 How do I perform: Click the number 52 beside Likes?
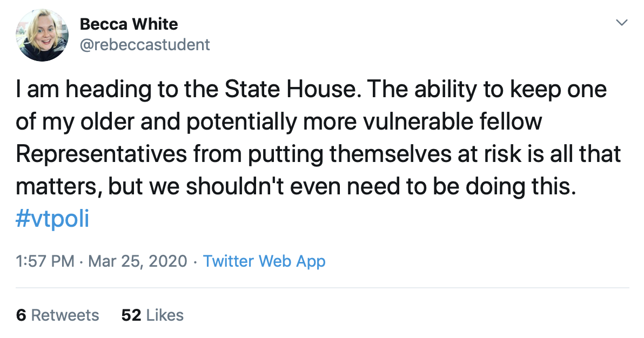point(131,315)
